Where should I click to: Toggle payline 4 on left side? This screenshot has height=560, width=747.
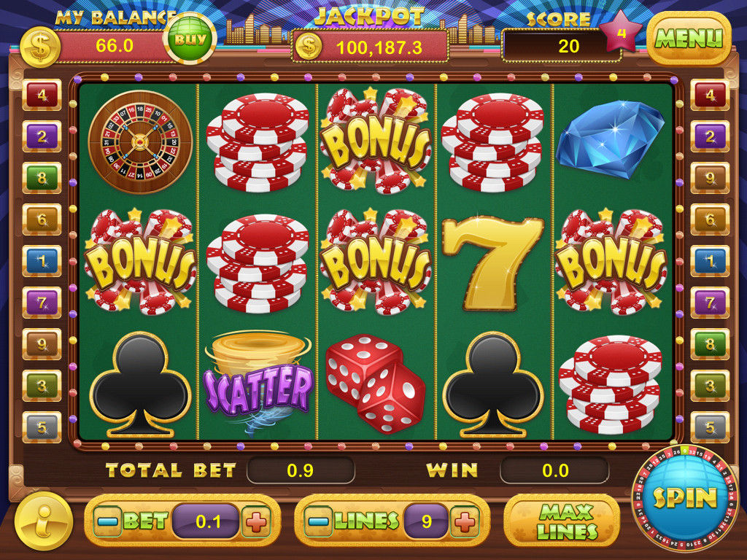point(42,95)
